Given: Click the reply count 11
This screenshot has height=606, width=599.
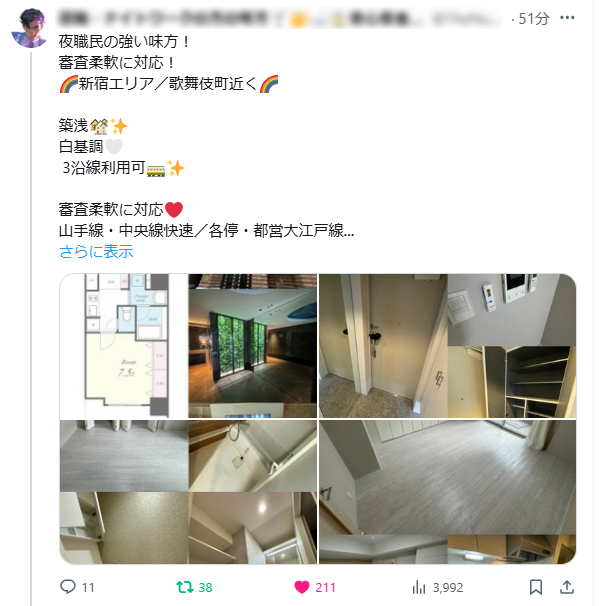Looking at the screenshot, I should (x=88, y=587).
